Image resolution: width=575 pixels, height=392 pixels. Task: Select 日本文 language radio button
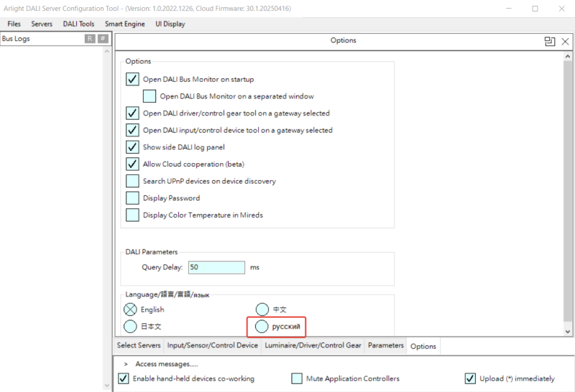click(x=130, y=327)
